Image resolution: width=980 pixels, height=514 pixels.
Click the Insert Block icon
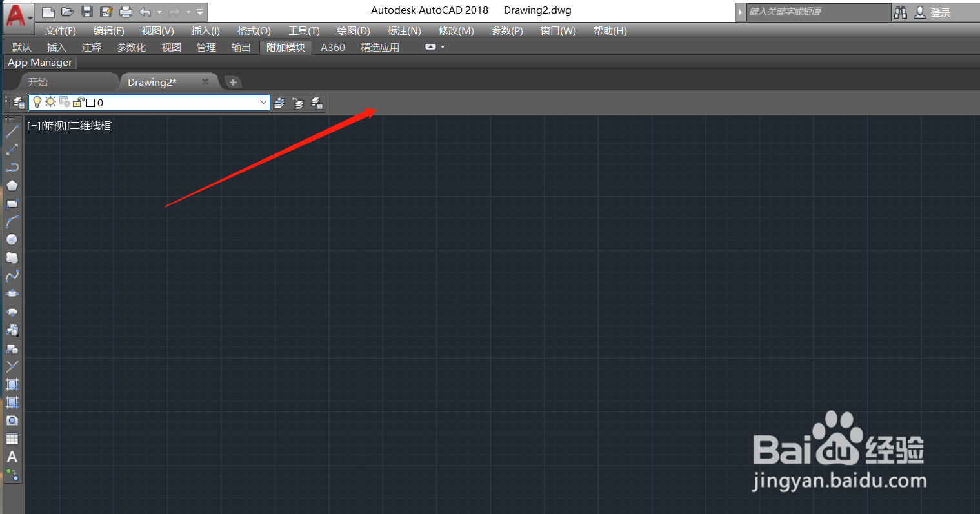12,330
